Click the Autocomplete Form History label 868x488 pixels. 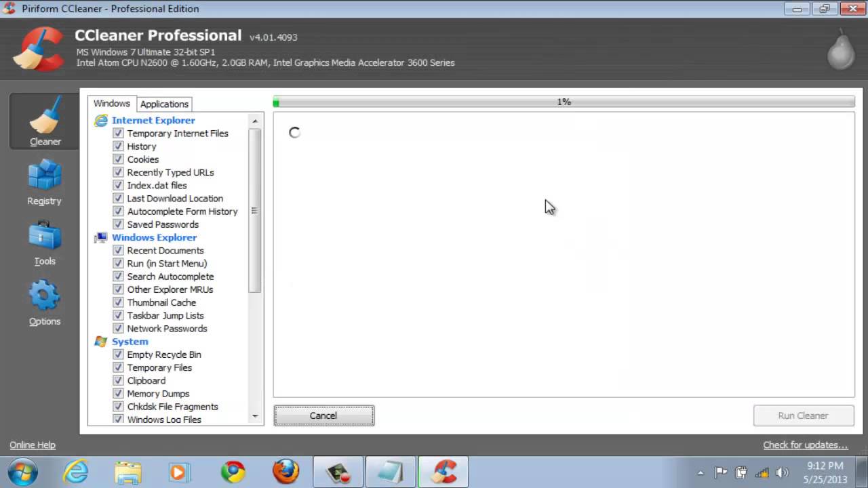click(182, 211)
